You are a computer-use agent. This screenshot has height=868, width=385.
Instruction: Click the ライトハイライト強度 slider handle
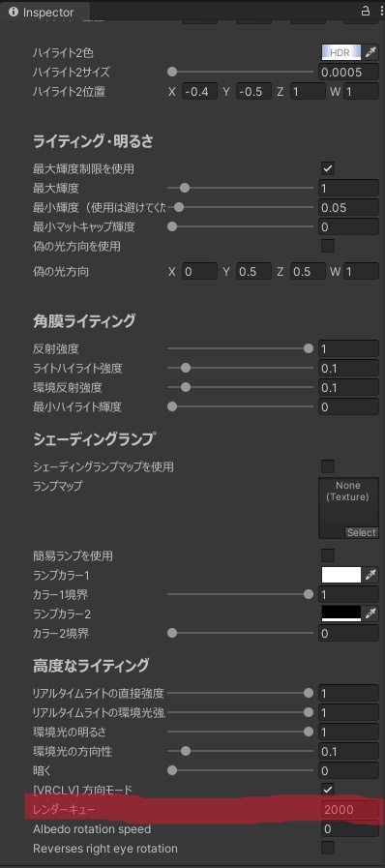click(186, 368)
